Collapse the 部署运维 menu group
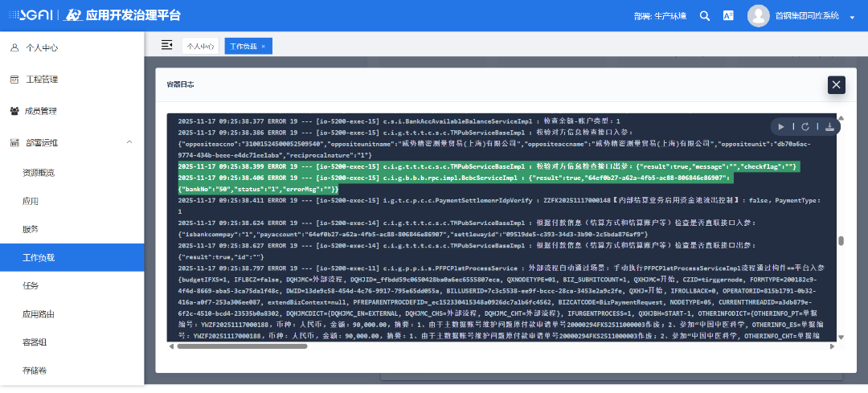 (x=129, y=142)
